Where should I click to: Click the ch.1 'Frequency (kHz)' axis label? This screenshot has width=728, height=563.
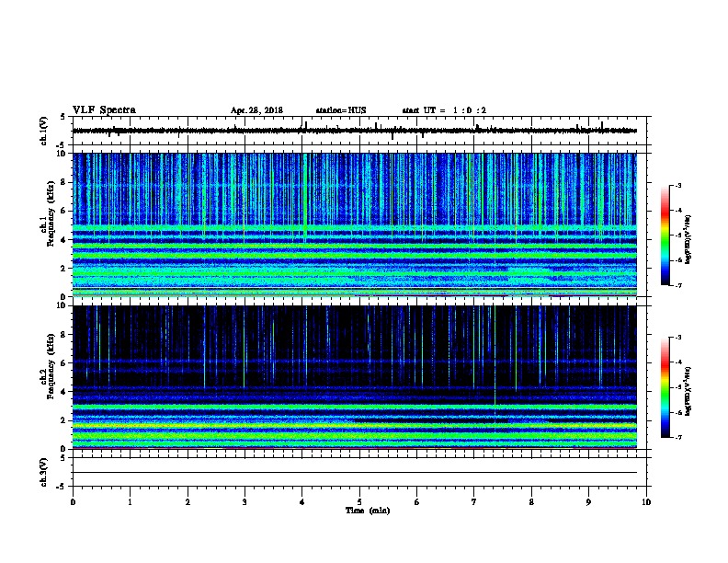point(51,214)
